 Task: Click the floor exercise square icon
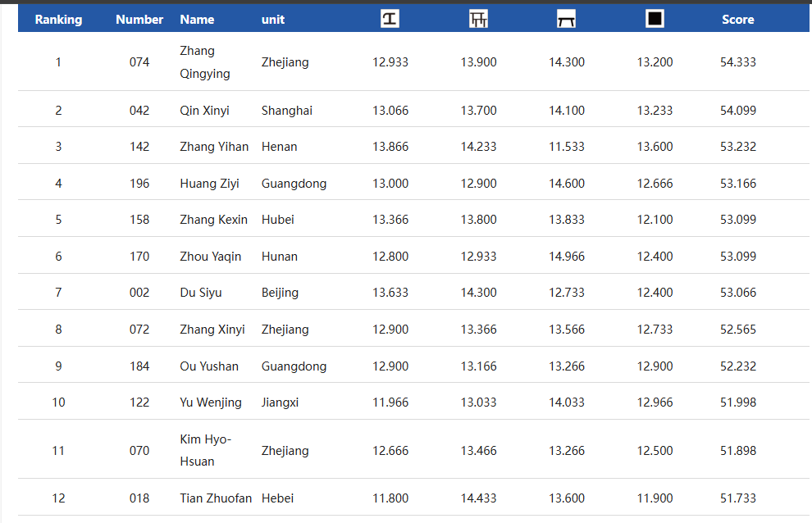point(655,19)
